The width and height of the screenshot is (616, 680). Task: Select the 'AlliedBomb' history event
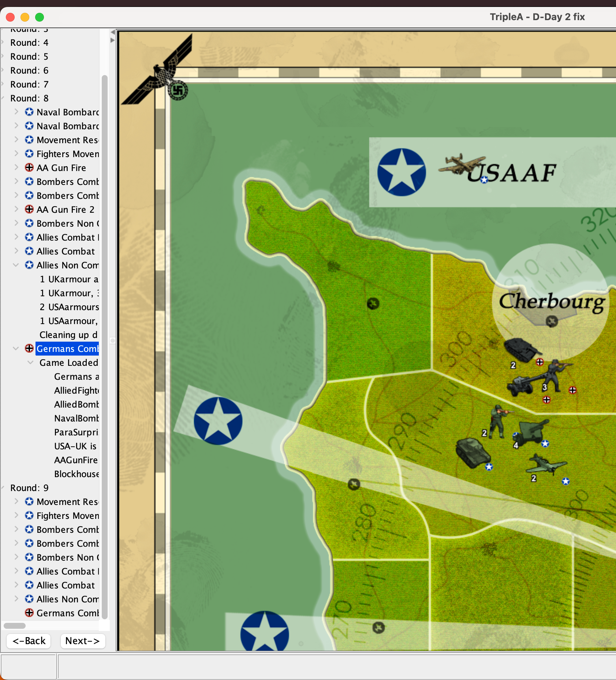76,404
